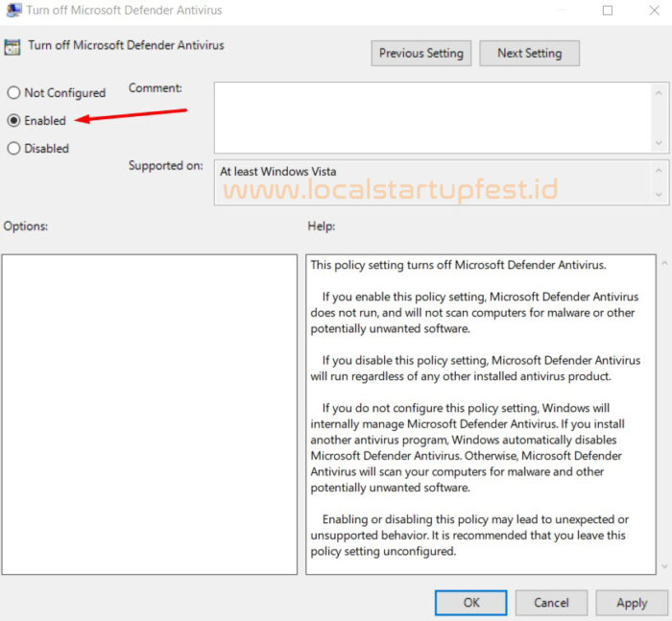The height and width of the screenshot is (621, 672).
Task: Click the title bar policy window icon
Action: 13,10
